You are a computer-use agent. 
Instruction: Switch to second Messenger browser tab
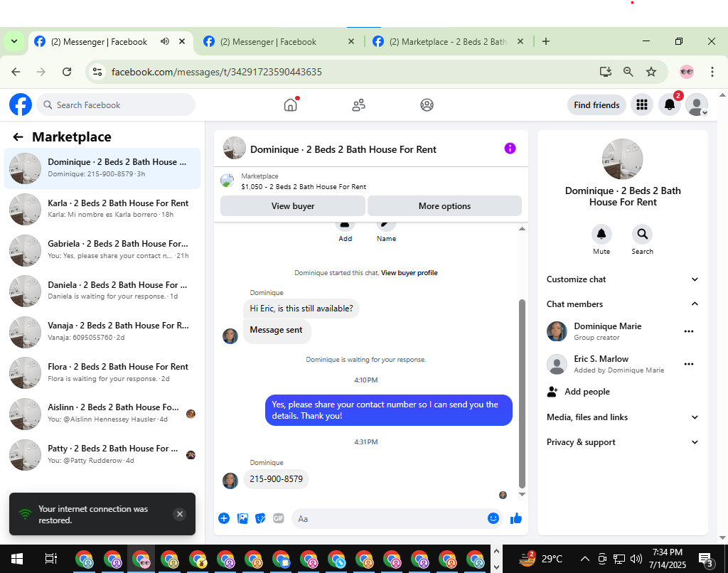(x=278, y=42)
